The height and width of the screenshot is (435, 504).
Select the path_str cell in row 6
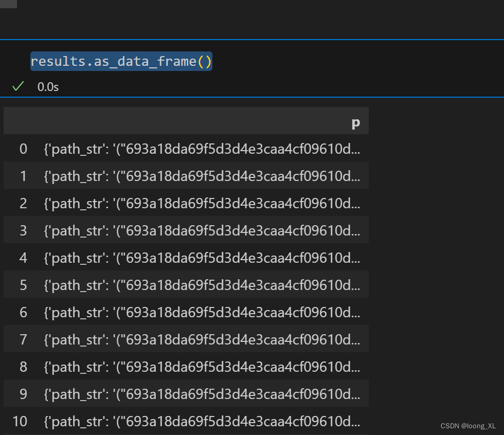(x=202, y=313)
